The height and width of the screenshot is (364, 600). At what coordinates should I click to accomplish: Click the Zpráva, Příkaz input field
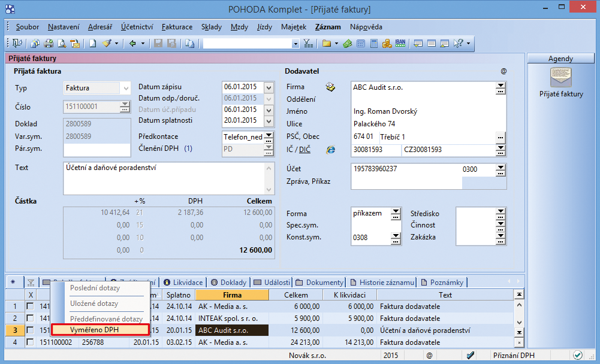point(406,183)
